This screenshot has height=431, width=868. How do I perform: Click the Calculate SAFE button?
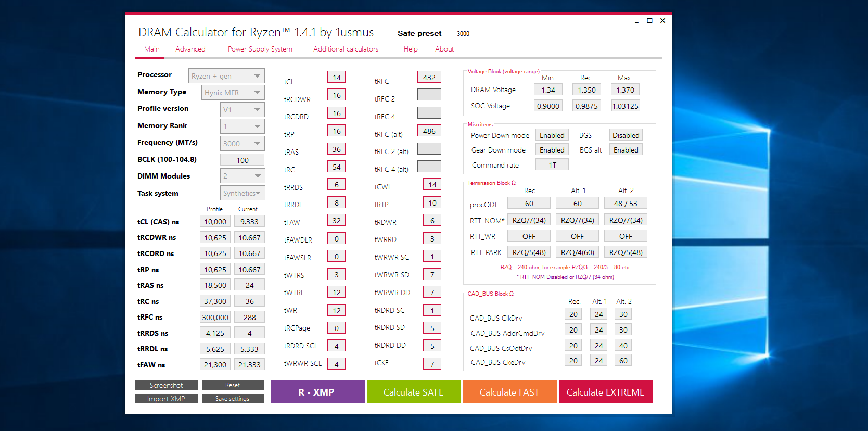(x=414, y=392)
